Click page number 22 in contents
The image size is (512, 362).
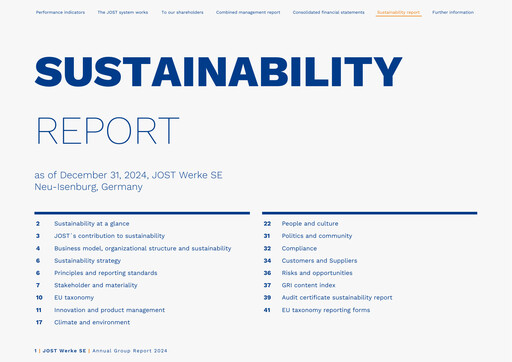point(267,224)
